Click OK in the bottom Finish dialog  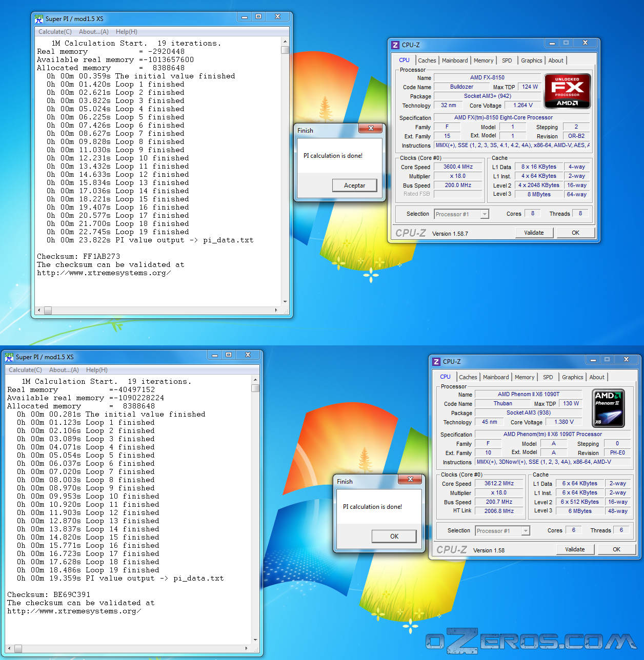[x=394, y=537]
